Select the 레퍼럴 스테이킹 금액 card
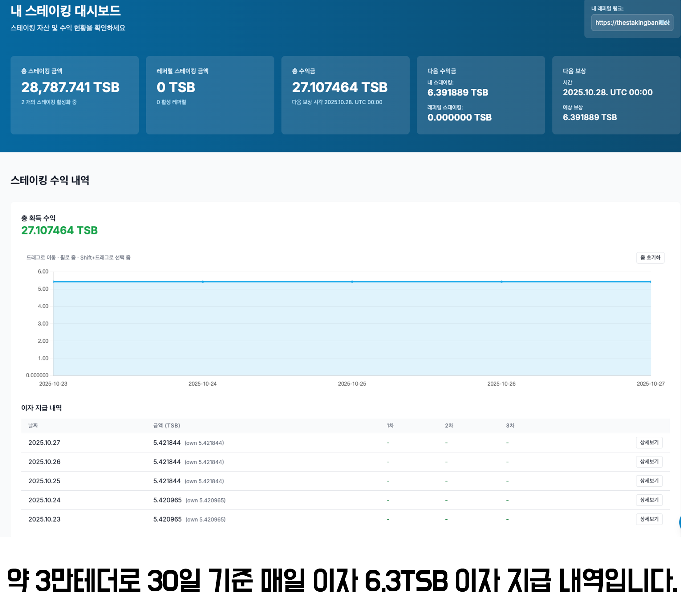 pyautogui.click(x=210, y=95)
